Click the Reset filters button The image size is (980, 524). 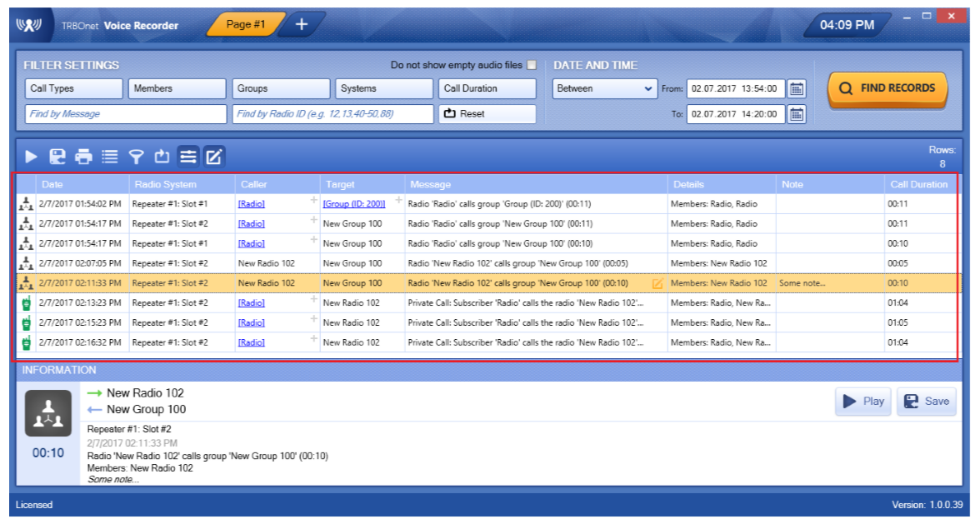[x=487, y=114]
